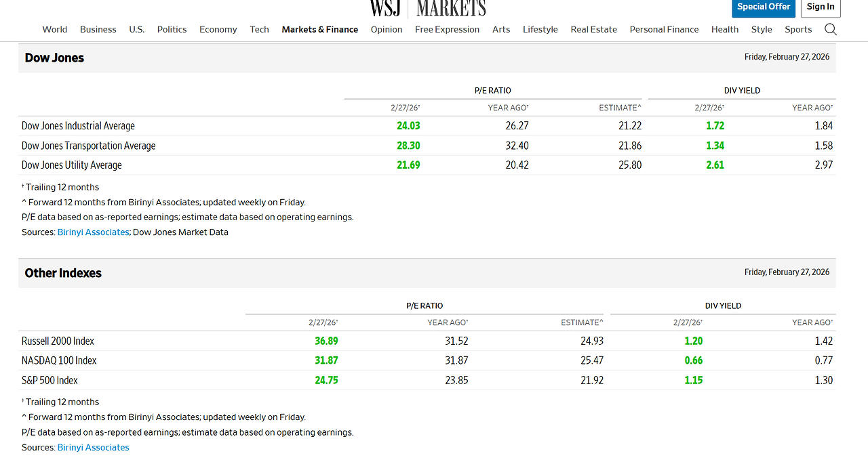Click the 36.89 Russell 2000 P/E value
The height and width of the screenshot is (462, 868).
tap(326, 341)
